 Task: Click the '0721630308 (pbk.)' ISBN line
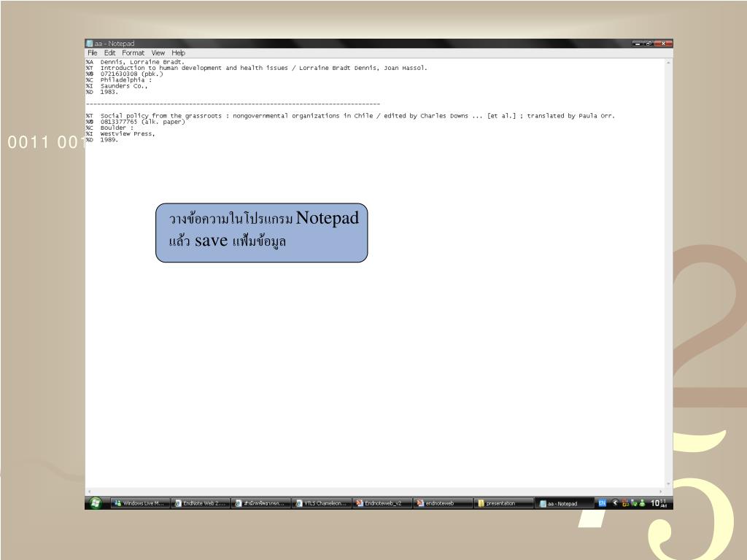[131, 74]
